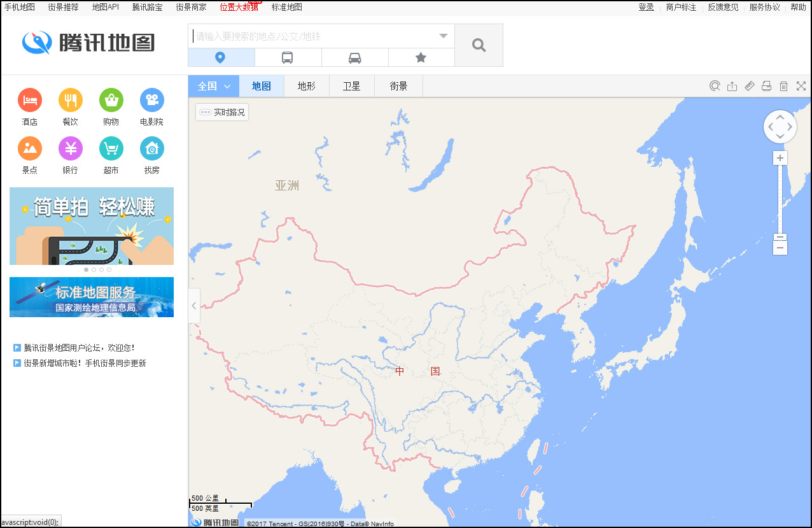
Task: Click the 帮助 help link
Action: point(799,7)
